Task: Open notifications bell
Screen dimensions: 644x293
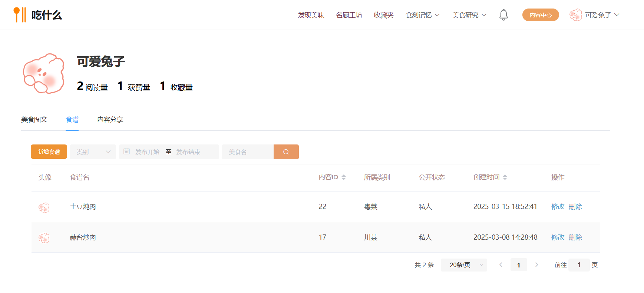Action: click(x=503, y=15)
